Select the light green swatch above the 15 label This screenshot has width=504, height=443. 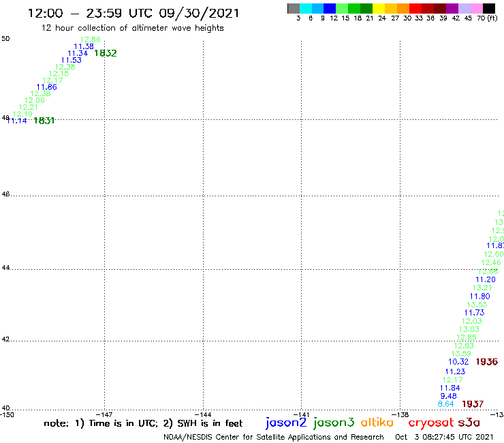click(x=342, y=8)
